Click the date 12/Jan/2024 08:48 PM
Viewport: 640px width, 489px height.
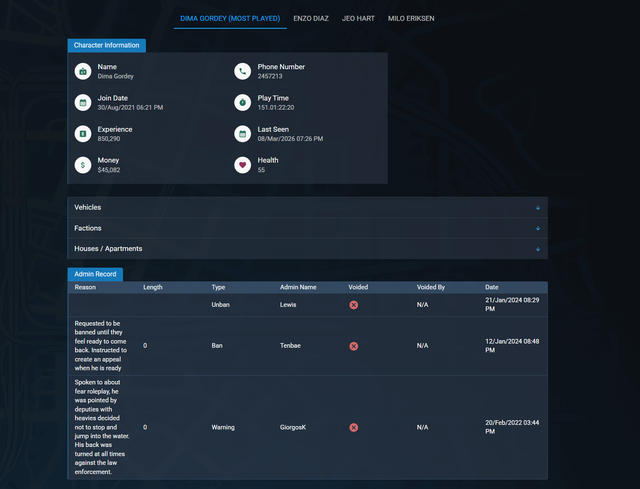(x=512, y=346)
